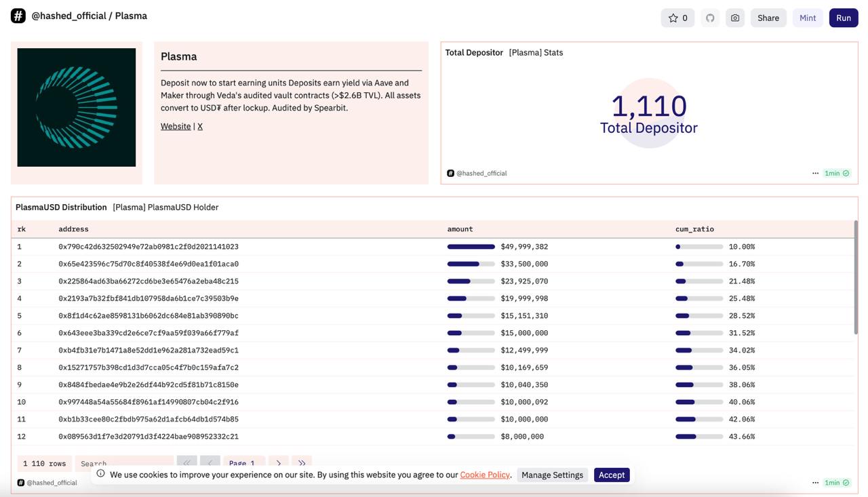Click the Dune hash logo icon
The width and height of the screenshot is (868, 497).
tap(18, 16)
